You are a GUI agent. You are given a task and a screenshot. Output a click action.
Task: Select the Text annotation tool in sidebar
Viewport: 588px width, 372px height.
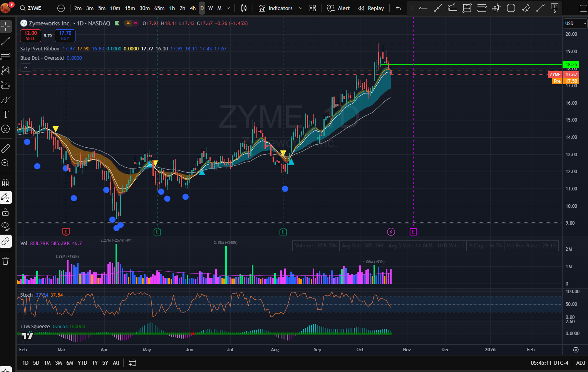click(x=6, y=114)
